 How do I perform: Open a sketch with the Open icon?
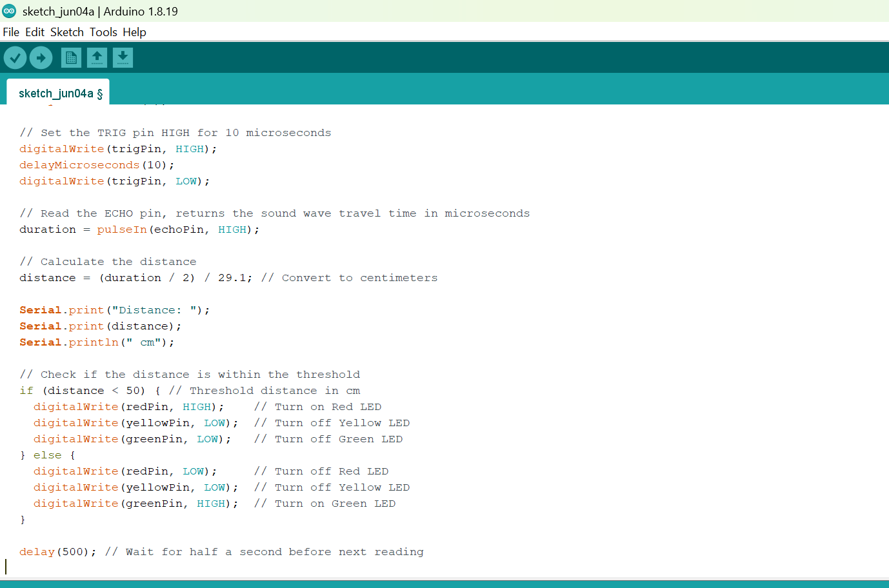click(97, 58)
